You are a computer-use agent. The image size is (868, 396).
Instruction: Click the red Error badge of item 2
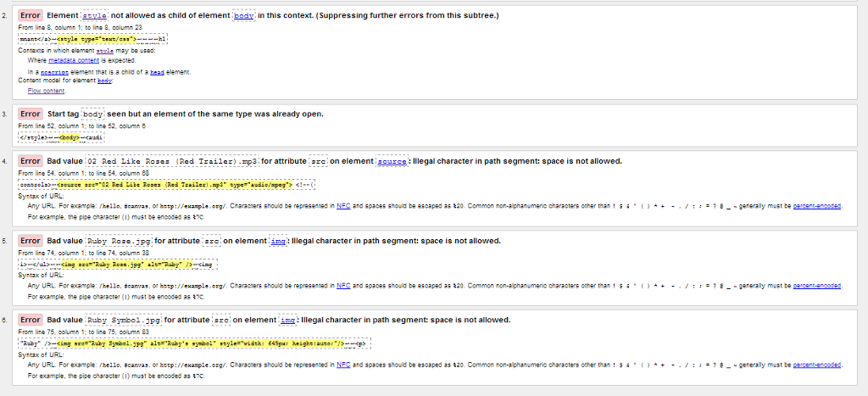point(31,16)
